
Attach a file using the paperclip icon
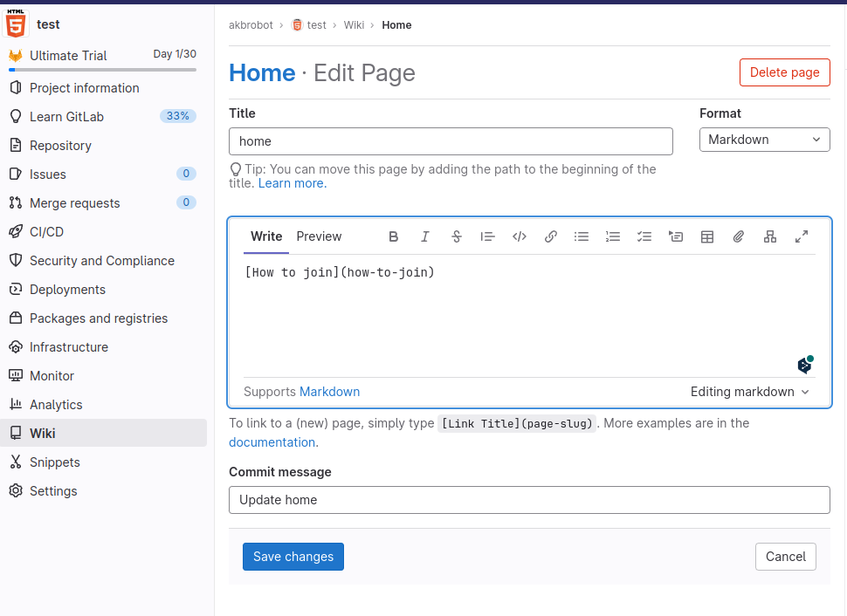[x=739, y=236]
